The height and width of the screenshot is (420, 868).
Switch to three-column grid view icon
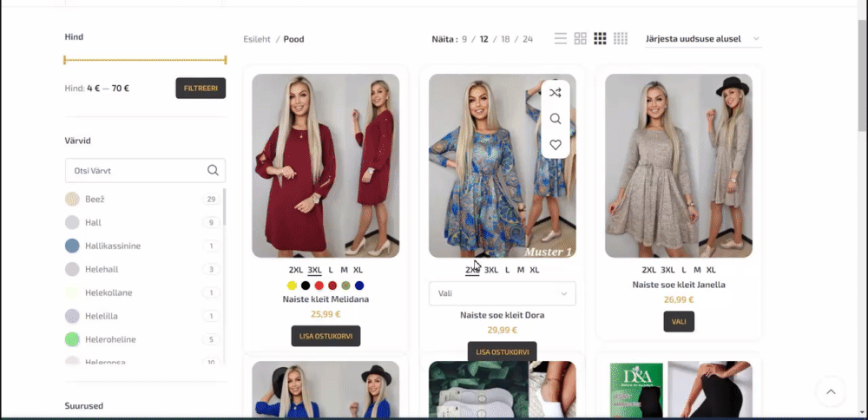pyautogui.click(x=600, y=39)
